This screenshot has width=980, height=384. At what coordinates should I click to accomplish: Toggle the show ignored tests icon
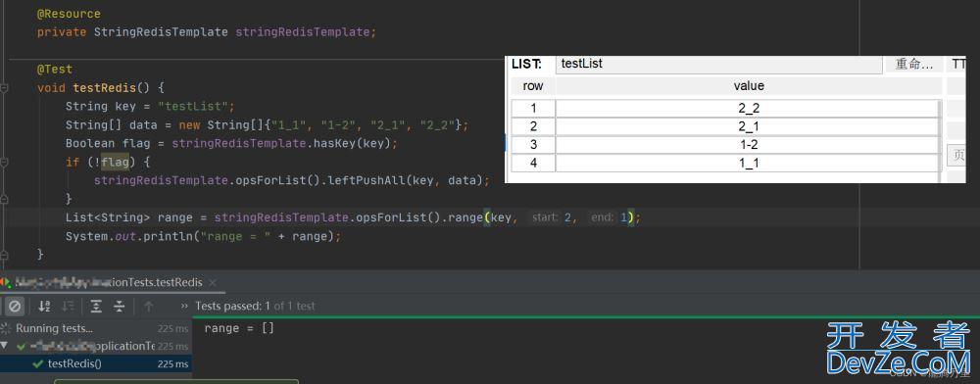[15, 306]
